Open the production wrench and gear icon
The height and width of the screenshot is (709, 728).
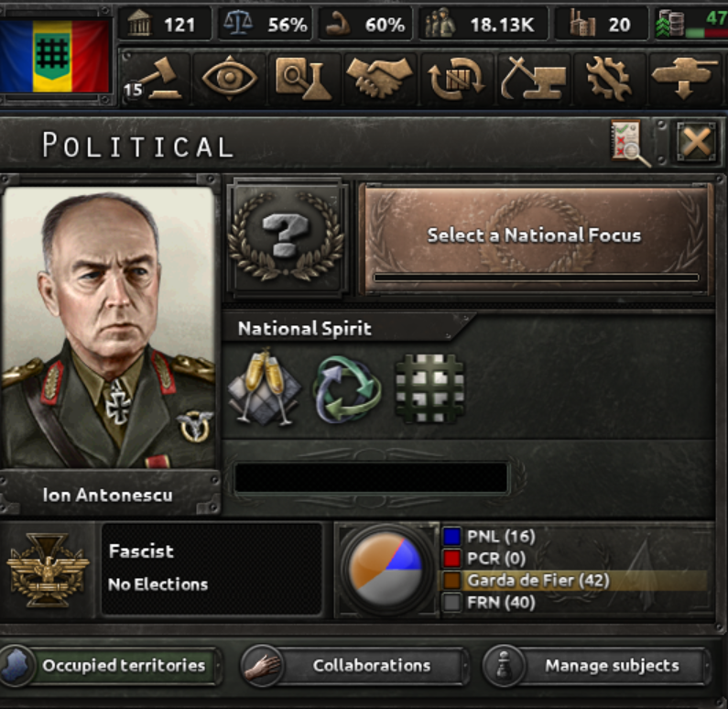click(x=608, y=78)
